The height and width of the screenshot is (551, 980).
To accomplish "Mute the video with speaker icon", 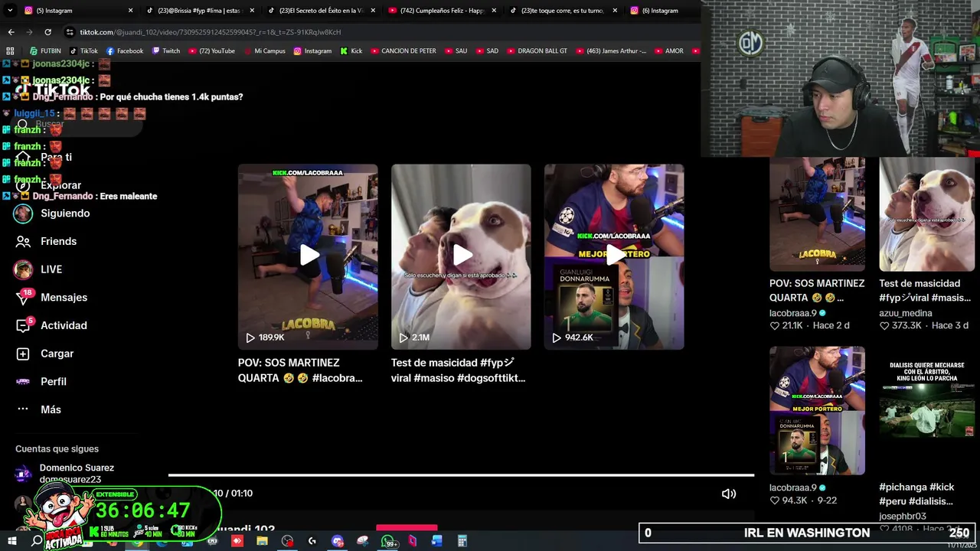I will (729, 494).
